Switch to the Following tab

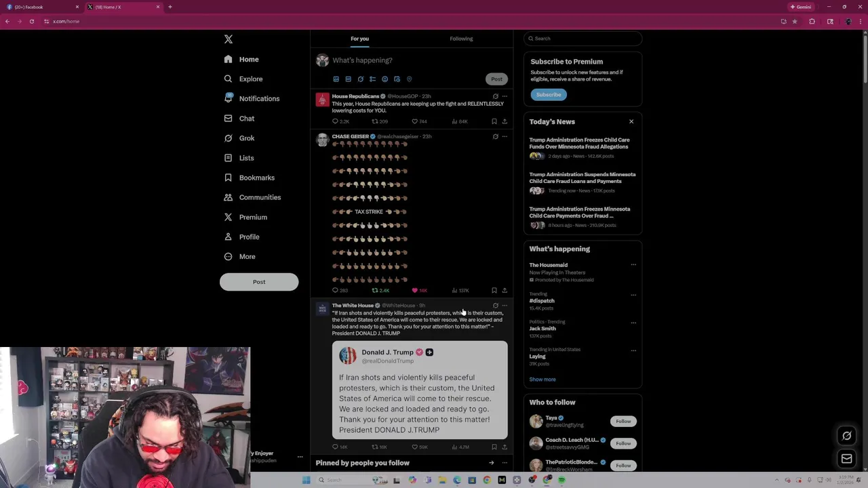coord(461,39)
